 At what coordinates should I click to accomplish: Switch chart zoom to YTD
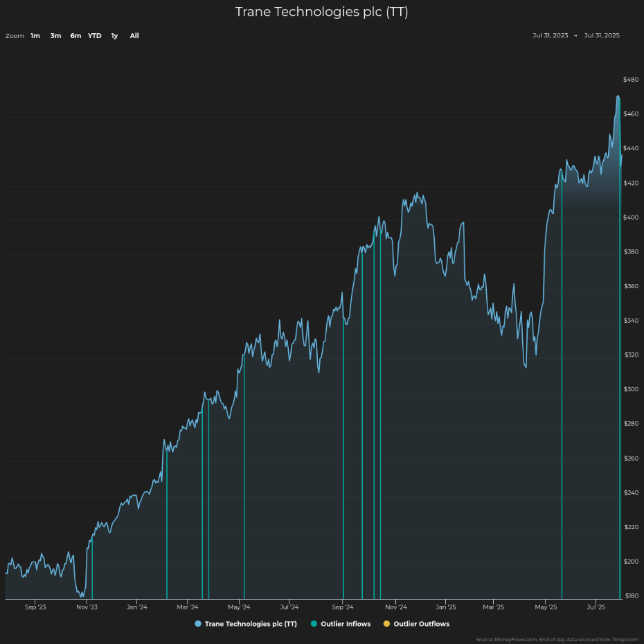94,36
